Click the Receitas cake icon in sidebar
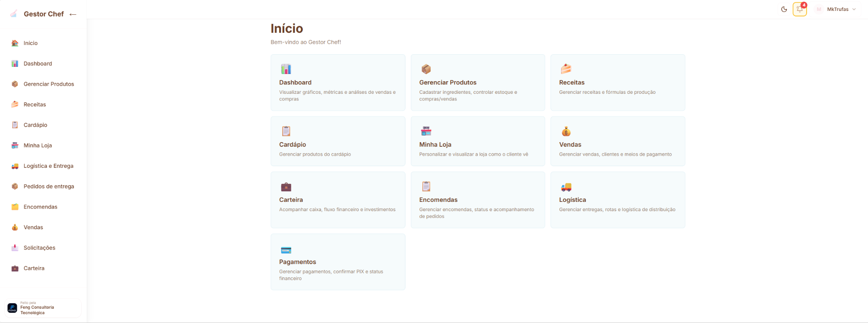The image size is (868, 323). [15, 104]
